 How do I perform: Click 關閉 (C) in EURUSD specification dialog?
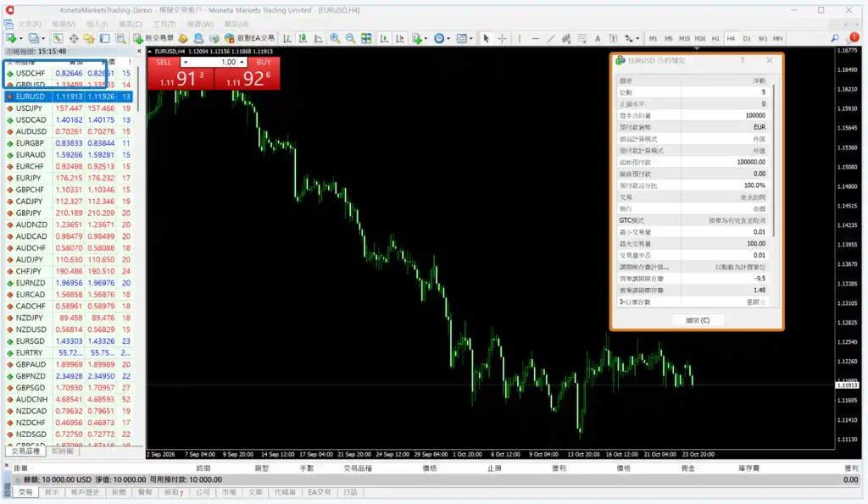click(x=697, y=320)
